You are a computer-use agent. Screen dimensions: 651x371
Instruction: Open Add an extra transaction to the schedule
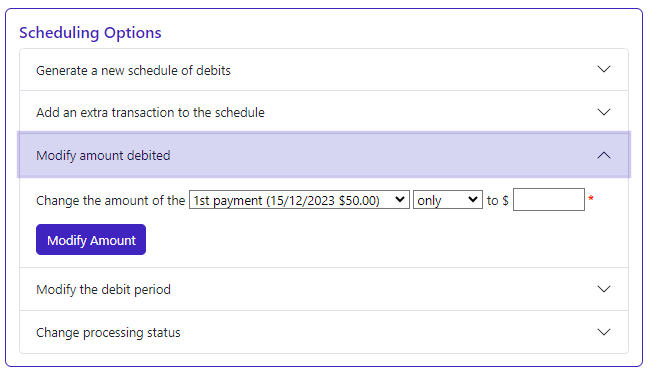[324, 112]
